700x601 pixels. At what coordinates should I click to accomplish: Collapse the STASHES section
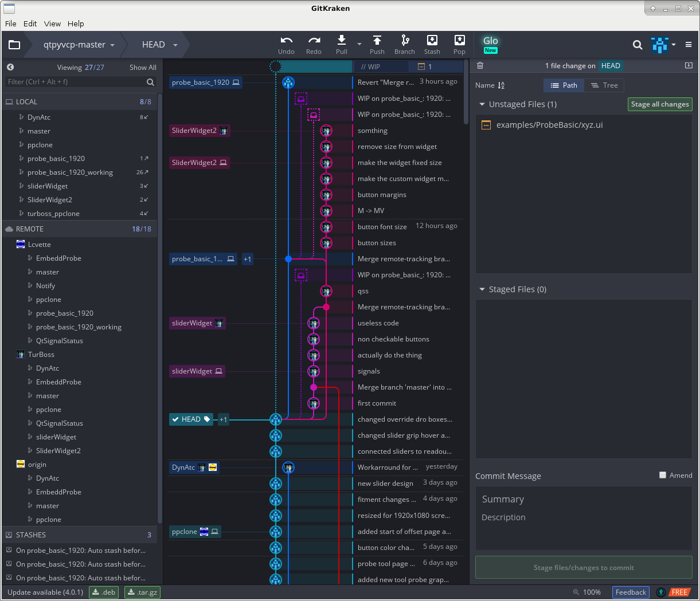79,535
